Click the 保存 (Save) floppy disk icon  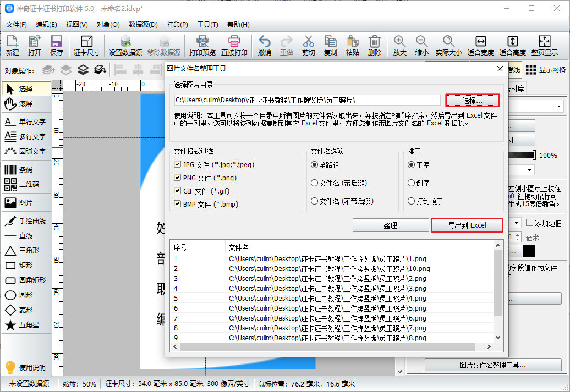(x=56, y=46)
